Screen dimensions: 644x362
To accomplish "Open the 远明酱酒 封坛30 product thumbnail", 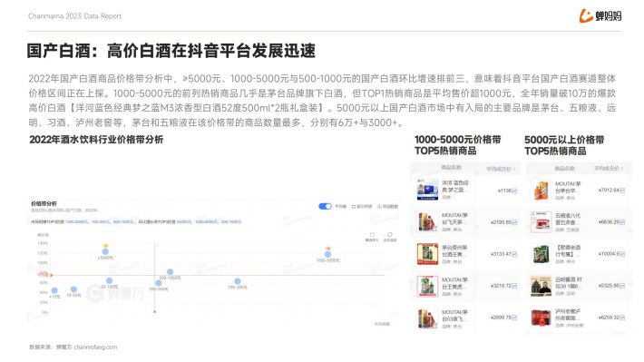I will 541,286.
